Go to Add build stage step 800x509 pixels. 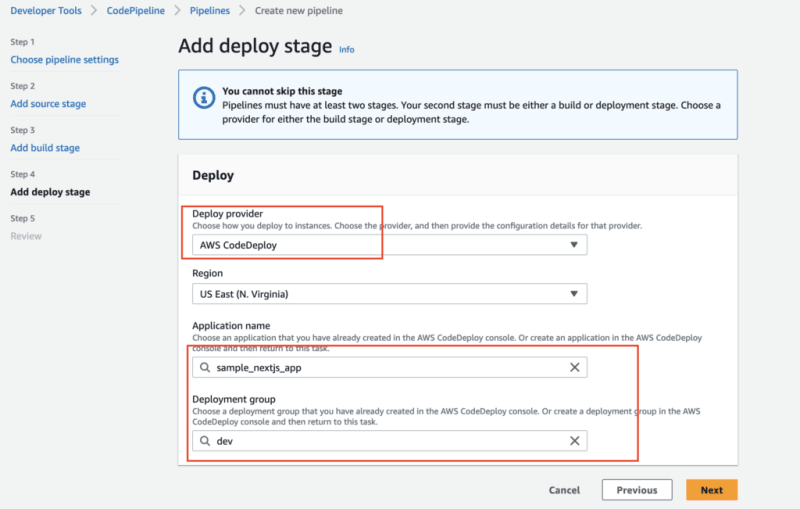(45, 148)
